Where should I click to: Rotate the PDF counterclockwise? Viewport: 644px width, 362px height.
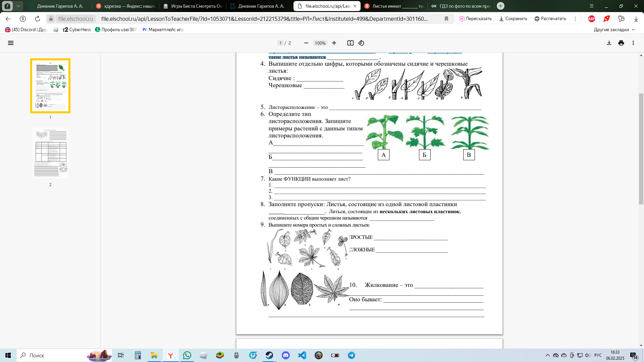(361, 43)
